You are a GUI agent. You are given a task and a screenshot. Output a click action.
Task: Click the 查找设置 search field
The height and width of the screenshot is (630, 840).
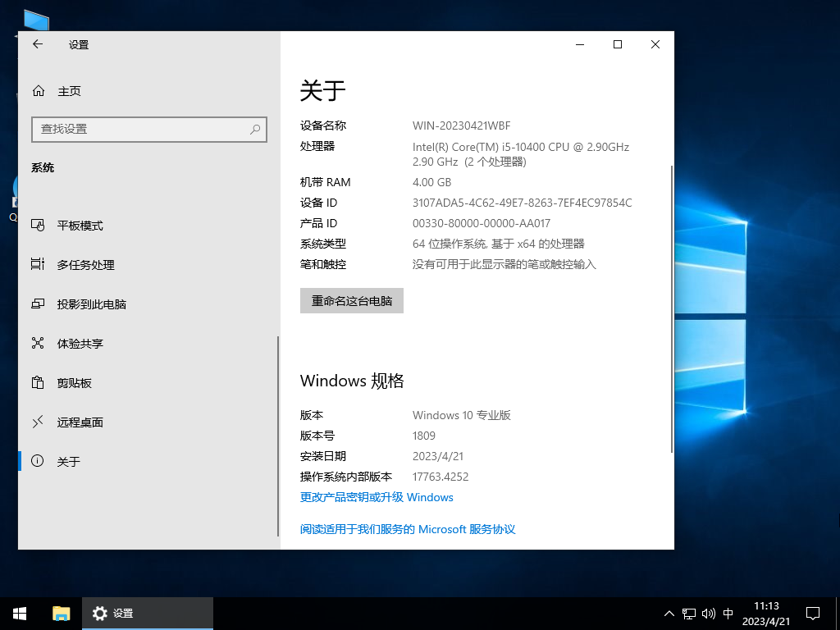(149, 130)
